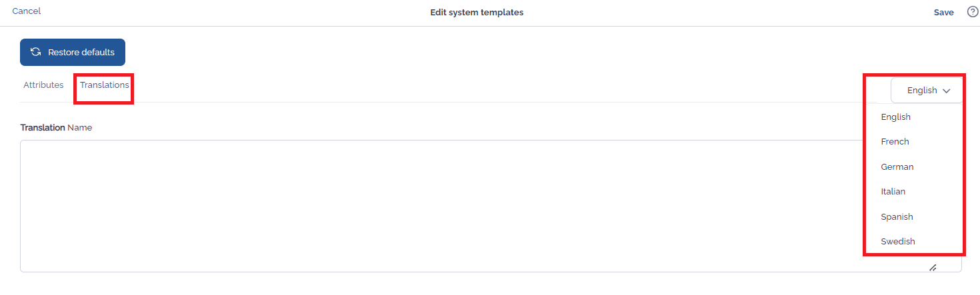Click the 'Name' word in the field label
This screenshot has height=295, width=980.
80,127
